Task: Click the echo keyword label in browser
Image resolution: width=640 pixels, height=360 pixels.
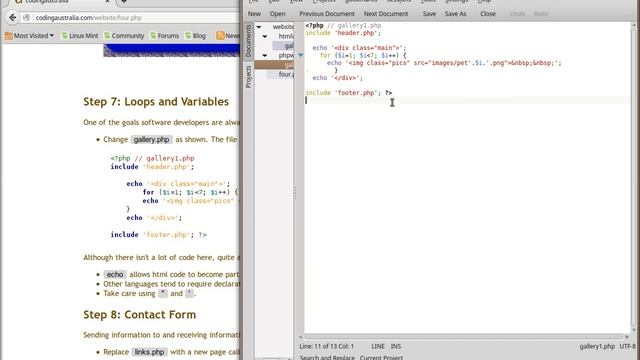Action: 115,275
